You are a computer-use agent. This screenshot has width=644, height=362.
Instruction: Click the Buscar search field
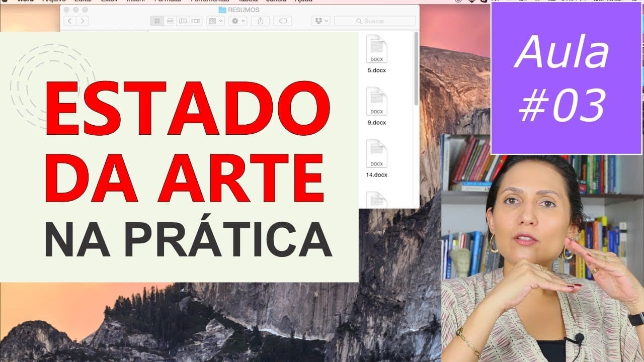(375, 21)
